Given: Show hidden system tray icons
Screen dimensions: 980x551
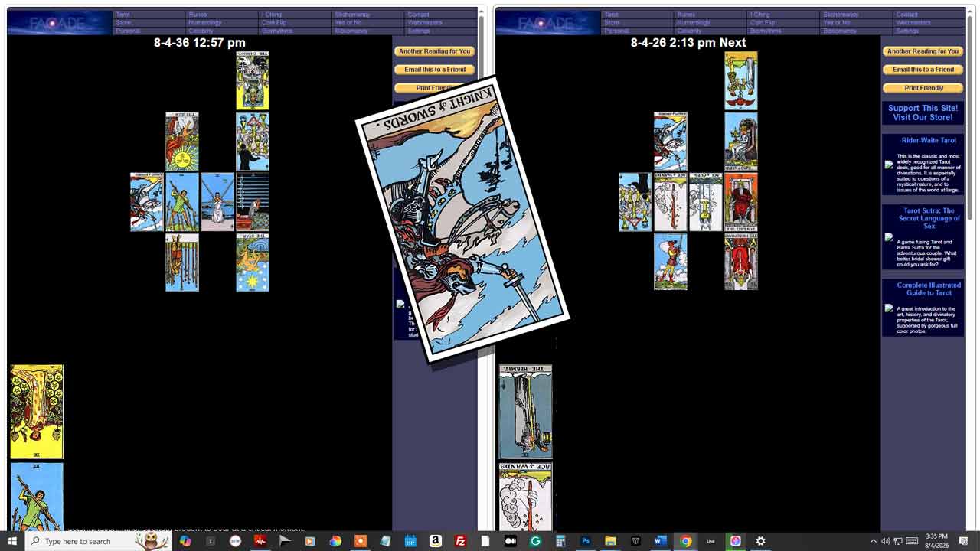Looking at the screenshot, I should 873,541.
